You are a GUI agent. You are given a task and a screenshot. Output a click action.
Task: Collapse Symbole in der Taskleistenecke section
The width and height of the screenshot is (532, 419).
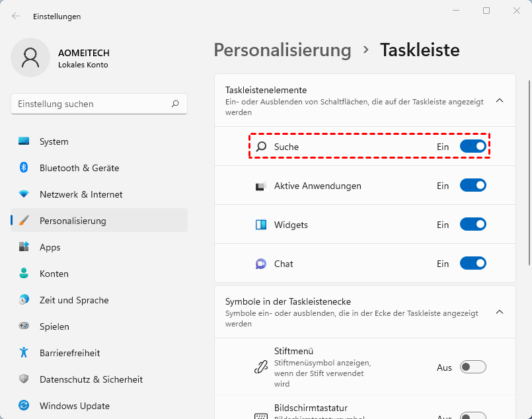(x=500, y=312)
